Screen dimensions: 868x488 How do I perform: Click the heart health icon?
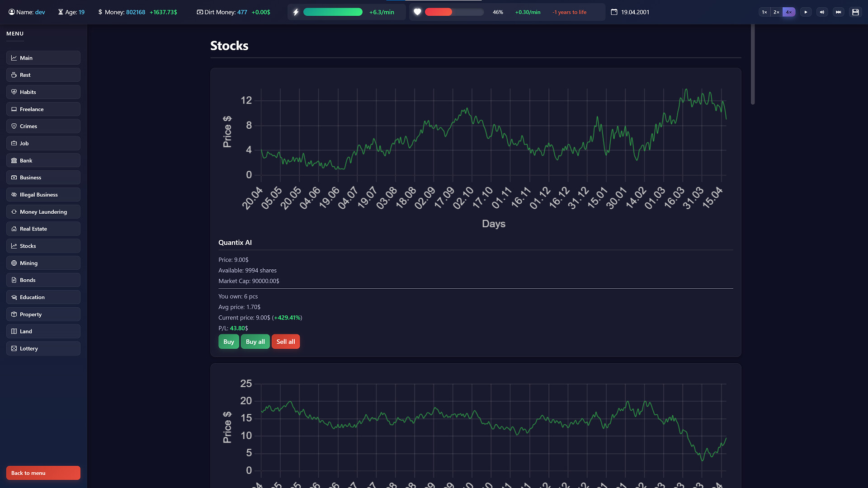click(x=417, y=12)
